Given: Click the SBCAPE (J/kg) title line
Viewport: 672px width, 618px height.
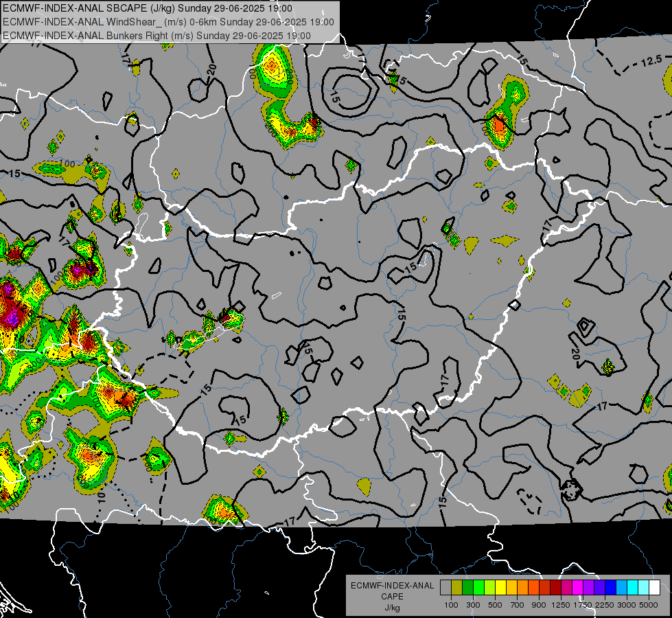Looking at the screenshot, I should [148, 8].
